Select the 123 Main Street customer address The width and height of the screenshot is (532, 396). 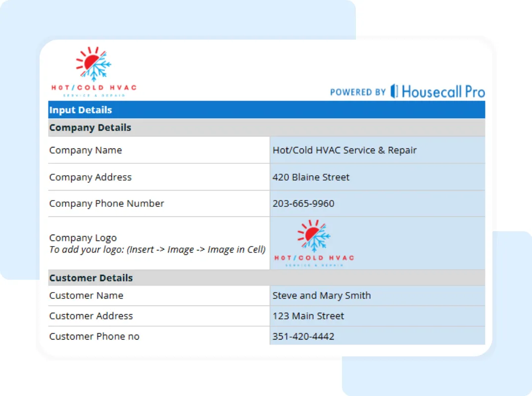tap(308, 316)
